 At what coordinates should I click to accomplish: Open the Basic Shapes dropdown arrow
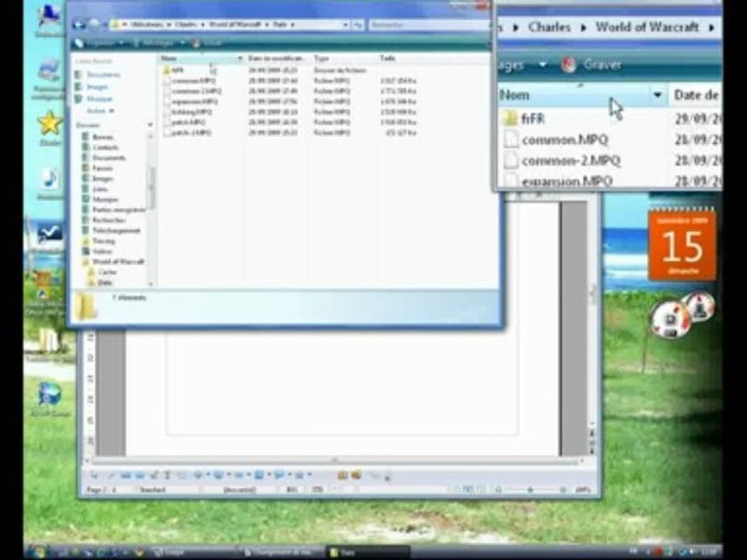point(208,475)
